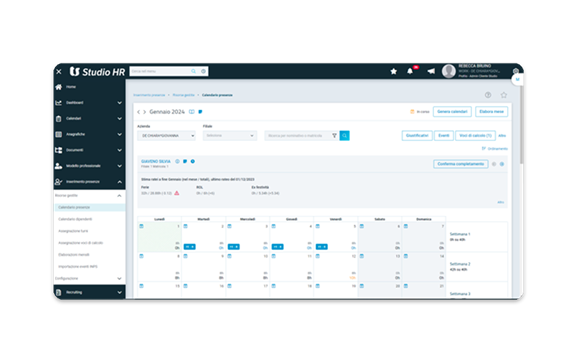
Task: Click the Conferma completamento button
Action: pos(461,164)
